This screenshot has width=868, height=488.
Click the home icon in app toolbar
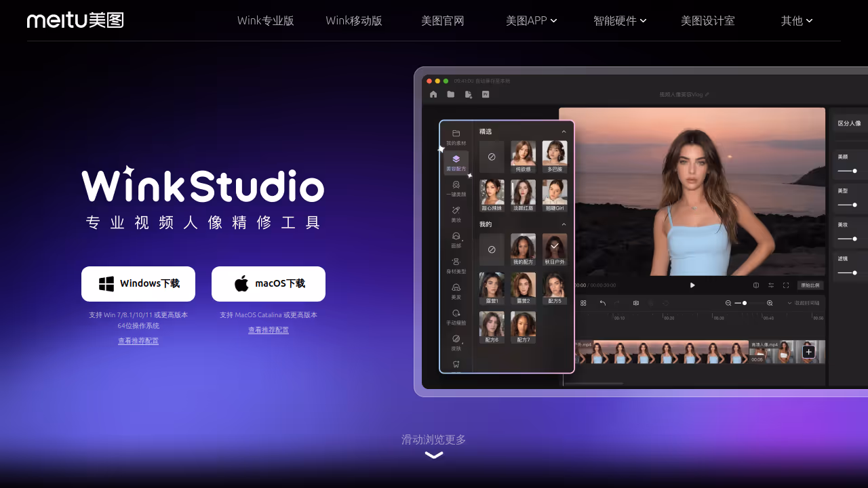point(433,94)
